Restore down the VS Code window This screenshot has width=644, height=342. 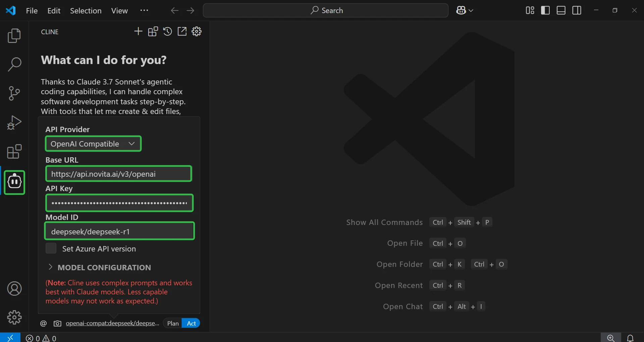(x=615, y=10)
